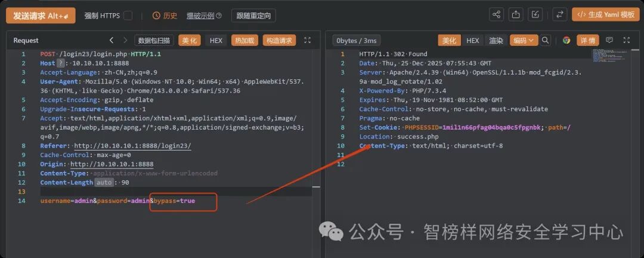Screen dimensions: 644x258
Task: Click the HTTP/1.1 302 Found status line
Action: [x=393, y=54]
